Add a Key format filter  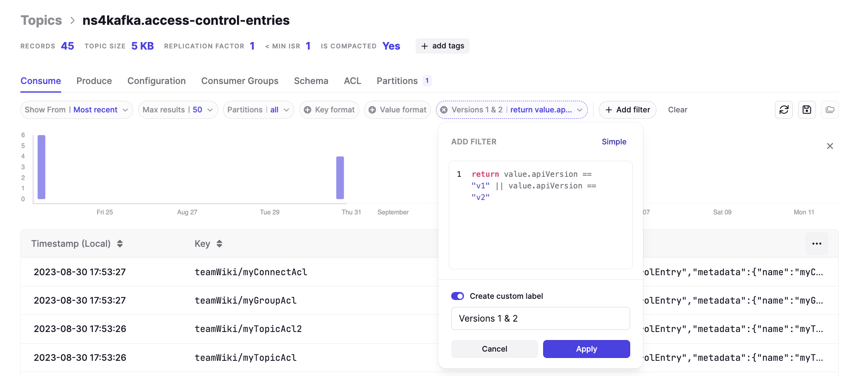(x=329, y=110)
